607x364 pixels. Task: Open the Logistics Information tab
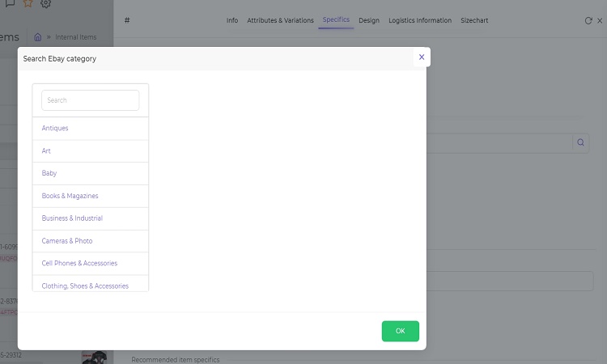(x=420, y=20)
